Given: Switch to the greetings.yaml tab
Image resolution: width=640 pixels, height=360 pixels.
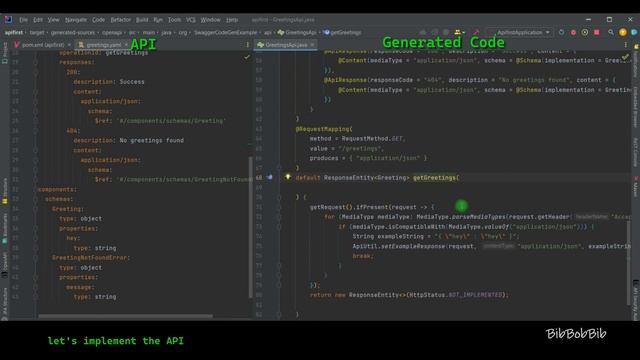Looking at the screenshot, I should pyautogui.click(x=104, y=45).
